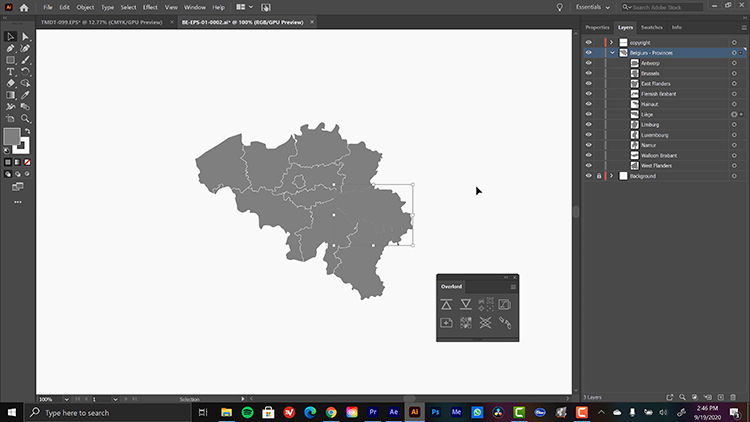This screenshot has width=750, height=422.
Task: Select the Eraser tool
Action: (x=11, y=83)
